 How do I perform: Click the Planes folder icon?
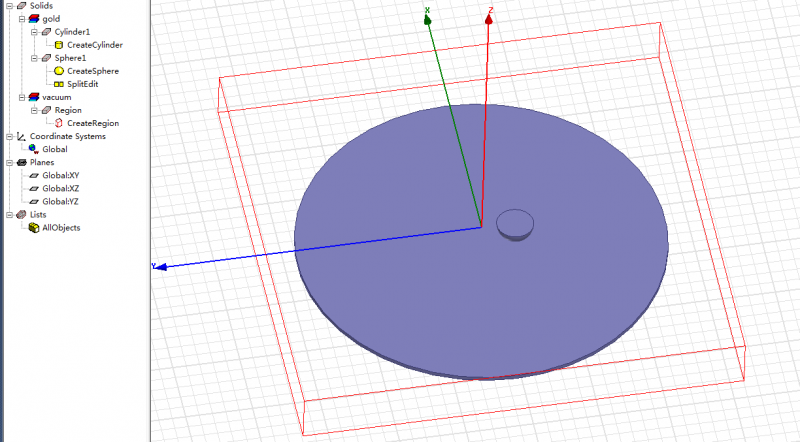click(21, 162)
